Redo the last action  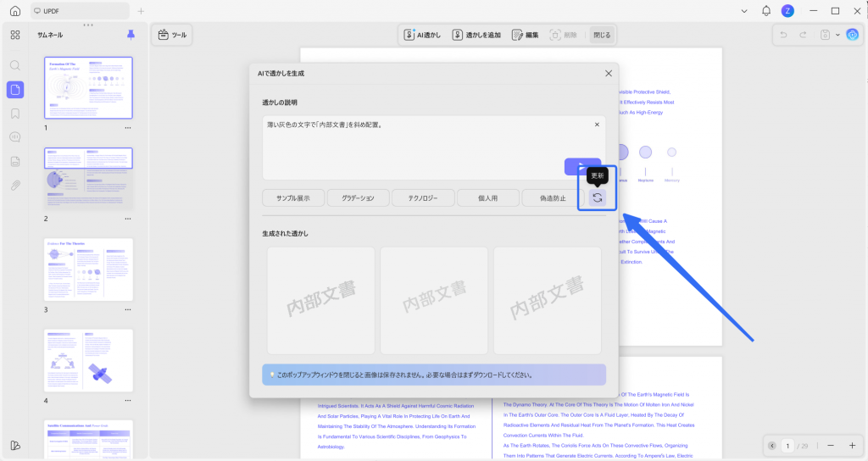(x=803, y=35)
